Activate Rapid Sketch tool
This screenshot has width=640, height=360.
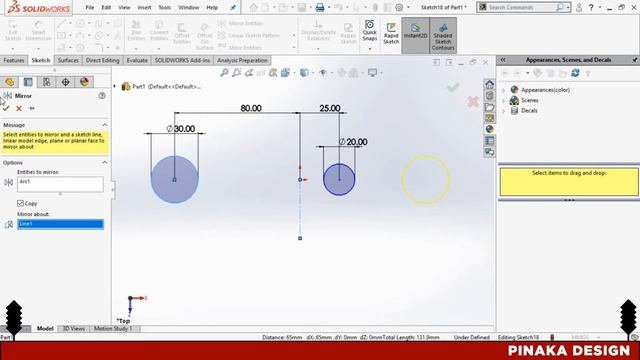391,33
